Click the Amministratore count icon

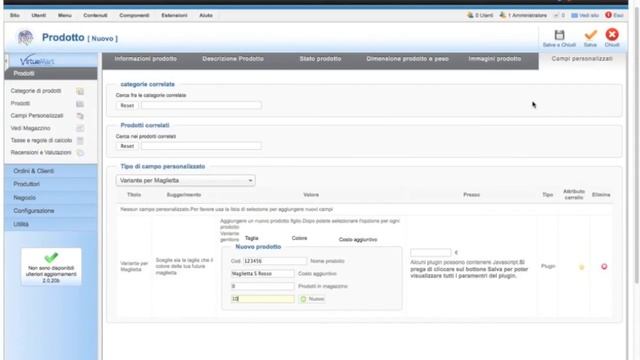[503, 15]
